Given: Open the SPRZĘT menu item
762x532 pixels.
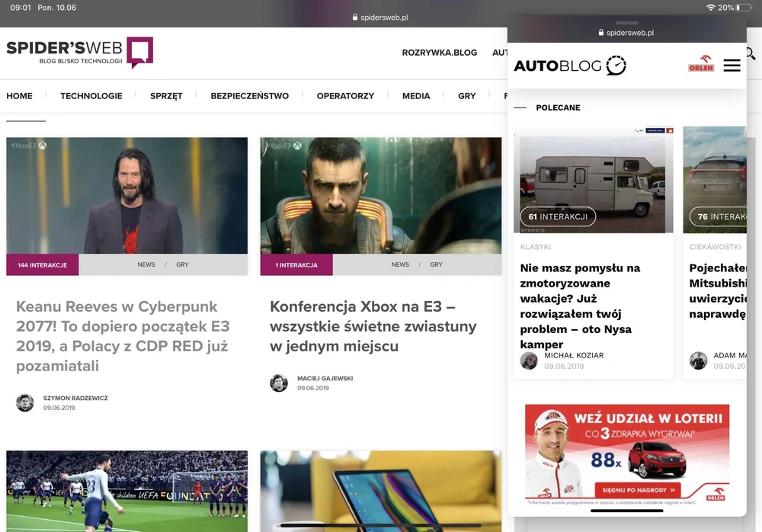Looking at the screenshot, I should pos(166,96).
